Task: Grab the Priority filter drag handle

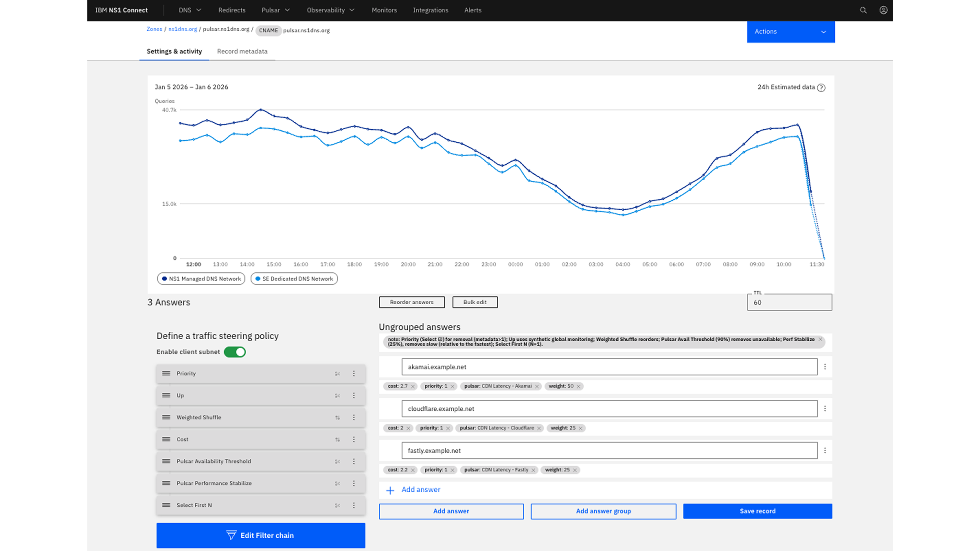Action: 166,374
